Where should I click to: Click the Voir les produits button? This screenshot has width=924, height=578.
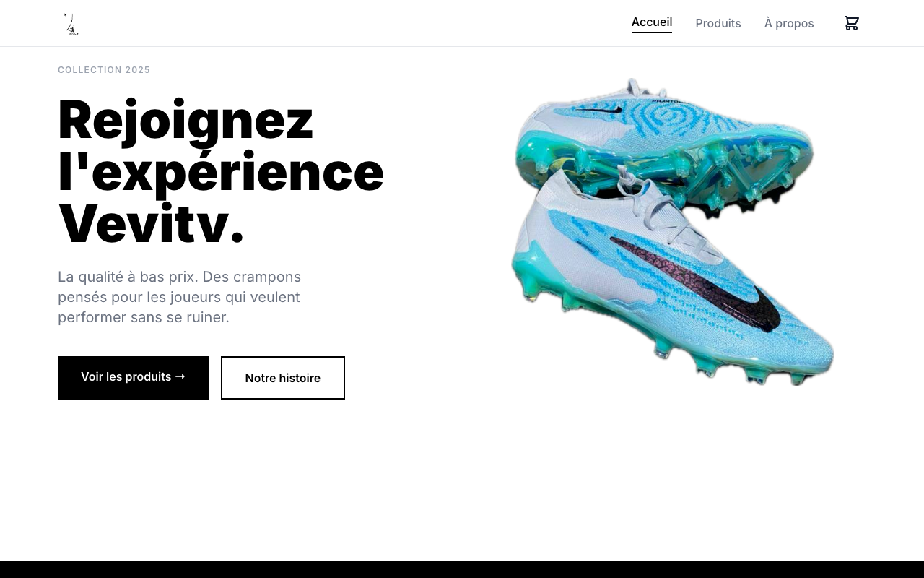[x=134, y=378]
